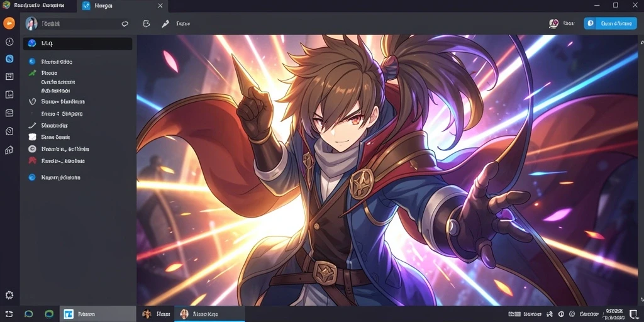Click the anime character artwork in the main view
This screenshot has width=644, height=322.
(387, 170)
